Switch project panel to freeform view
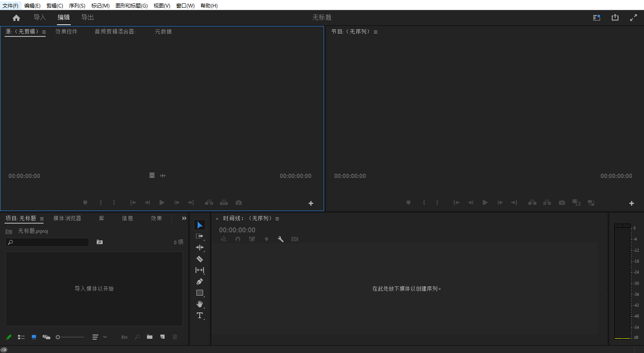The width and height of the screenshot is (644, 353). (x=46, y=337)
